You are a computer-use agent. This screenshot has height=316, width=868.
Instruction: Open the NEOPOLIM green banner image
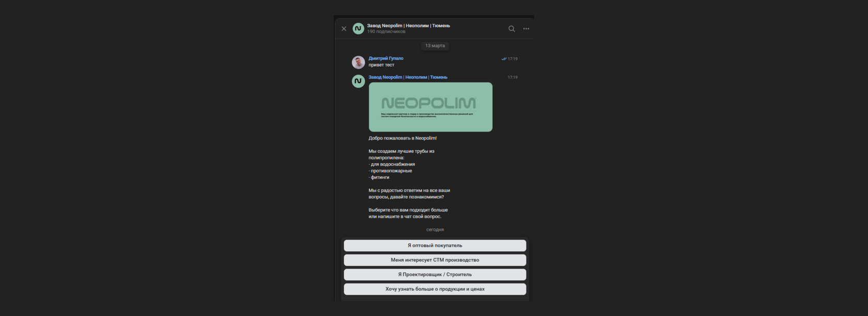click(x=430, y=107)
